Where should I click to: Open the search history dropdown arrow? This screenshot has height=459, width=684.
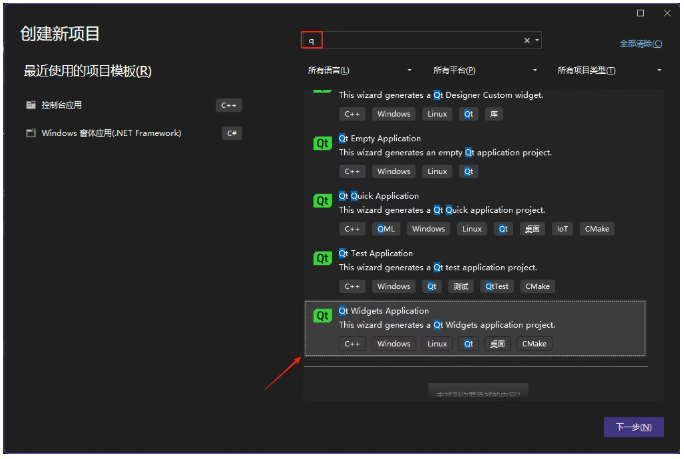click(x=537, y=40)
